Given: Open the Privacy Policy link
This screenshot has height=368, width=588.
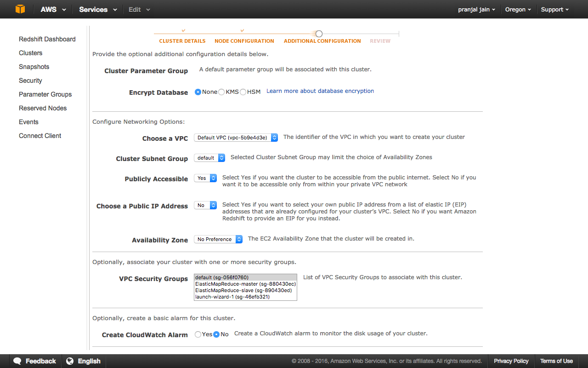Looking at the screenshot, I should [511, 361].
